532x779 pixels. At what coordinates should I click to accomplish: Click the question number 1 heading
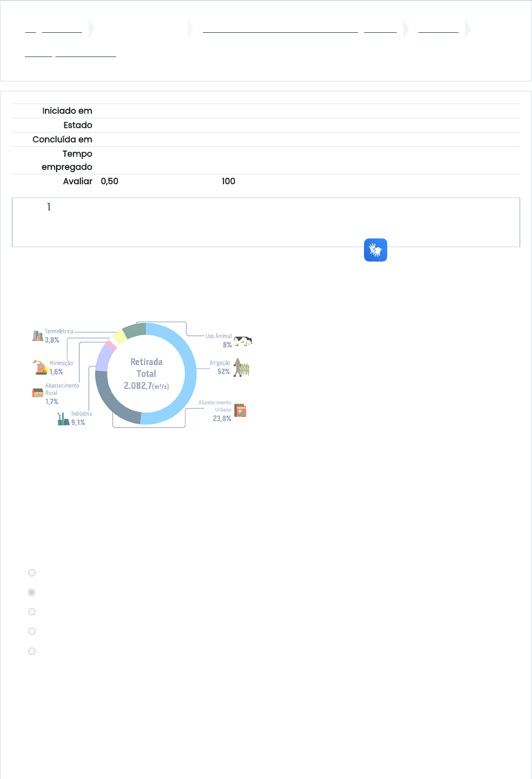[49, 207]
